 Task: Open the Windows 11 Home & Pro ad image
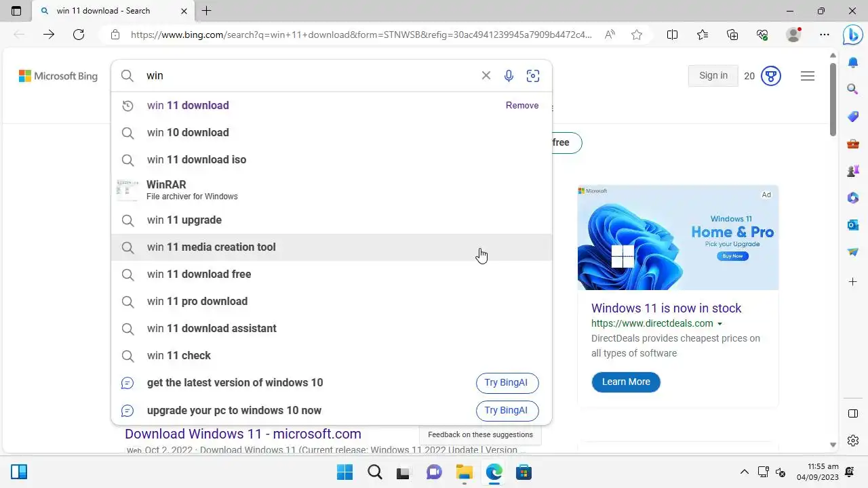[678, 237]
